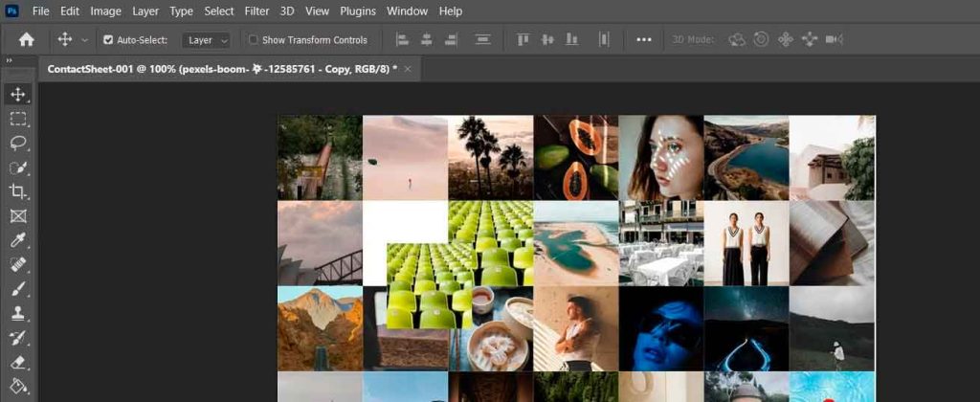Click the two women standing image
This screenshot has width=980, height=402.
[x=746, y=243]
